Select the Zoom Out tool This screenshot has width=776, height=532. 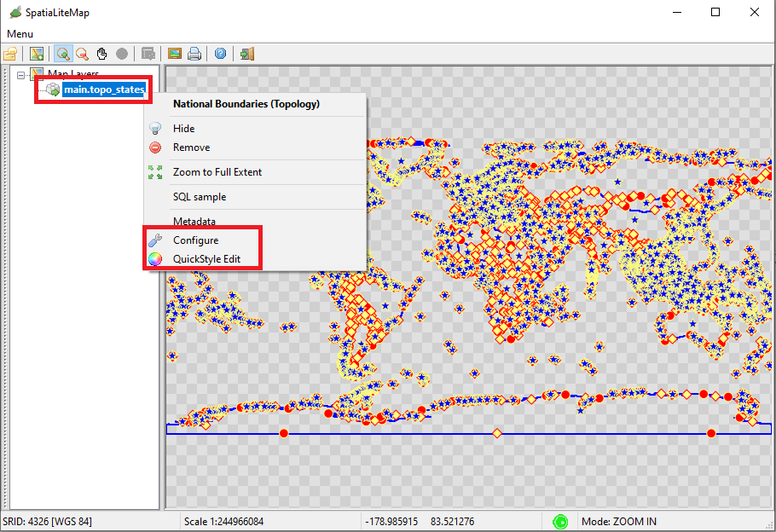82,54
